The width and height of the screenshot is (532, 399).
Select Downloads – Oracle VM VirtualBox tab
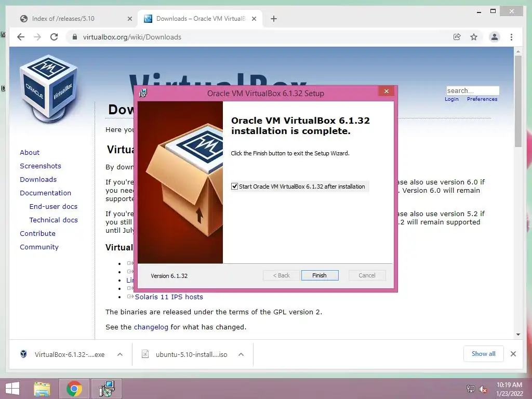tap(200, 19)
